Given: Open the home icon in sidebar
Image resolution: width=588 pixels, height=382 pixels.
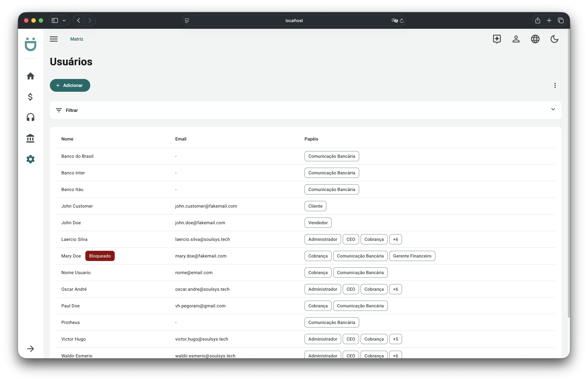Looking at the screenshot, I should (x=30, y=76).
